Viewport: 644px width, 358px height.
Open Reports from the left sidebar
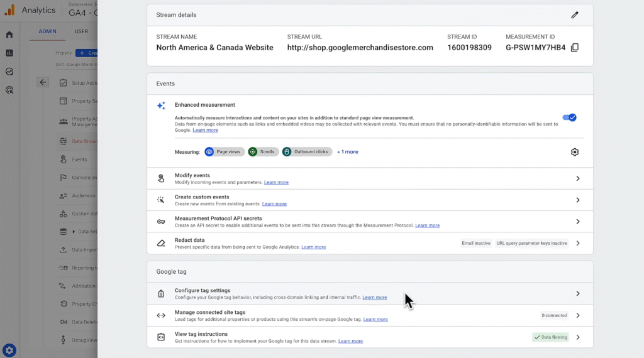pos(9,53)
